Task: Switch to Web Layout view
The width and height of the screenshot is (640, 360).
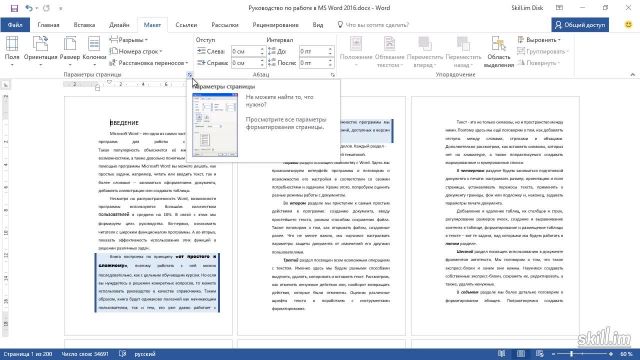Action: [540, 353]
